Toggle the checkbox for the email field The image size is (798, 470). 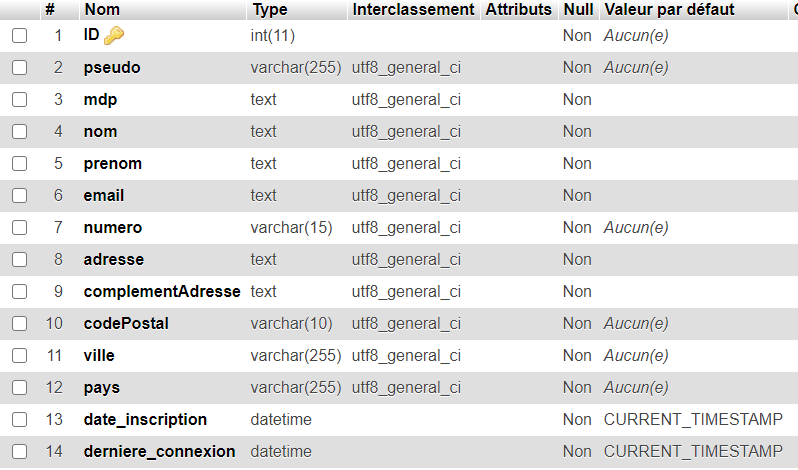19,196
